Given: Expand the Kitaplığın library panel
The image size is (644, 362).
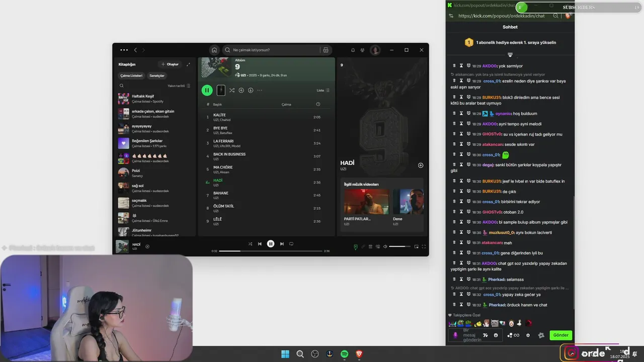Looking at the screenshot, I should pyautogui.click(x=188, y=64).
